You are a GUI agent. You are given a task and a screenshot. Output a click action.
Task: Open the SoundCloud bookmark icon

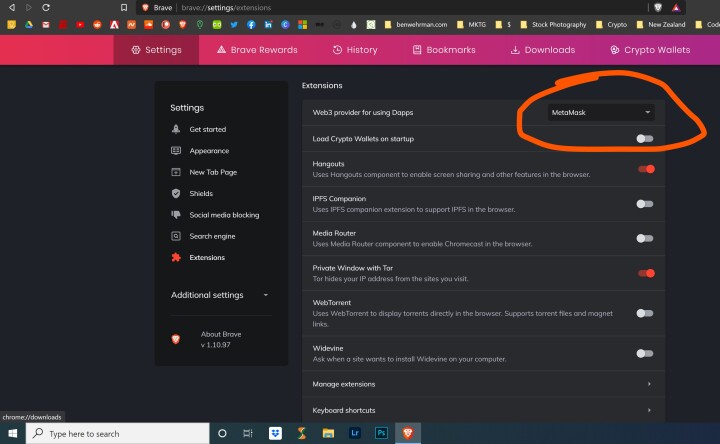tap(148, 24)
